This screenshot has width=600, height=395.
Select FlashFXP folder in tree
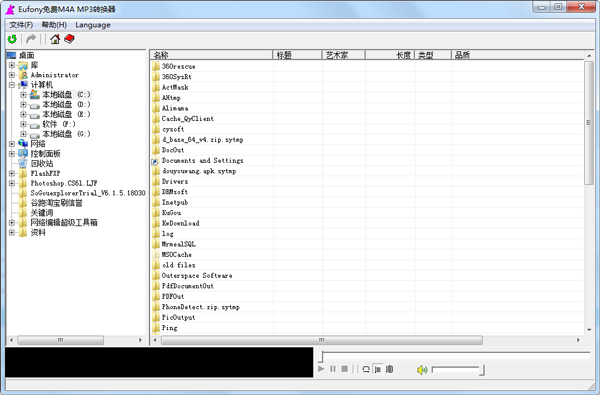point(46,173)
